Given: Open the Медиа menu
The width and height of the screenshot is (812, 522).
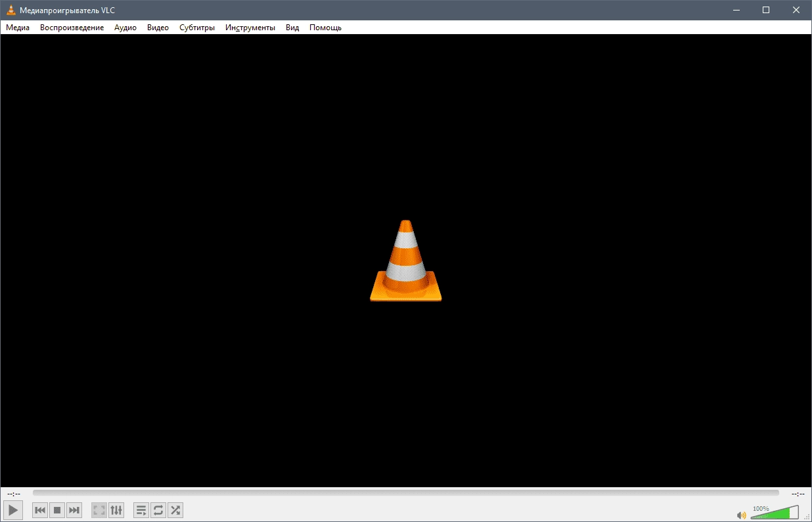Looking at the screenshot, I should coord(18,28).
